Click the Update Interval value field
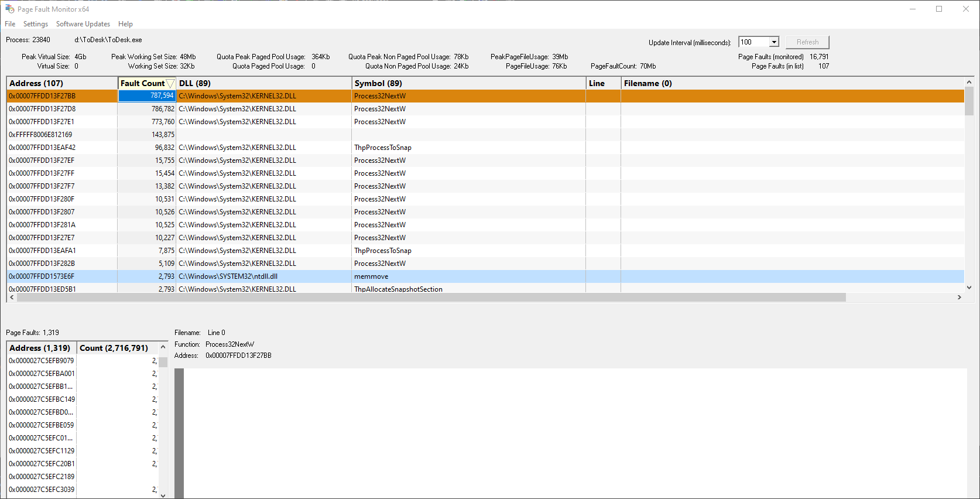Viewport: 980px width, 499px height. click(x=753, y=42)
